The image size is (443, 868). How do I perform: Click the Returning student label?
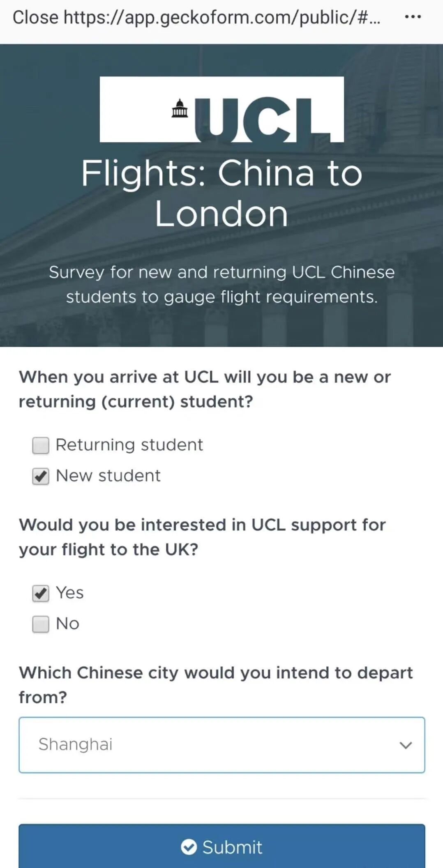[x=129, y=445]
